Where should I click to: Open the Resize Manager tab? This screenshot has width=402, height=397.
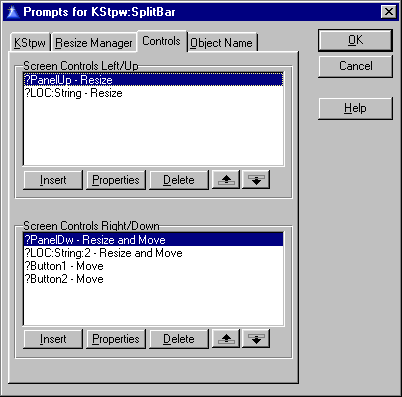pyautogui.click(x=94, y=43)
